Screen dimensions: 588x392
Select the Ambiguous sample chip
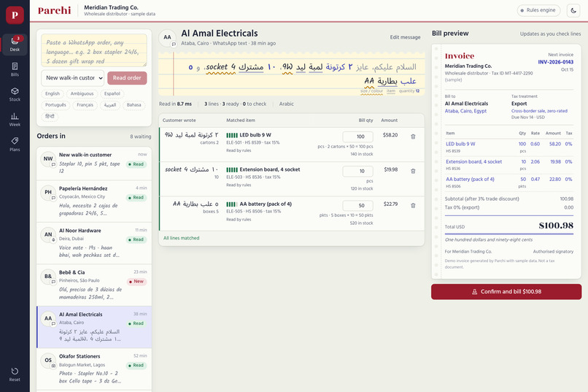coord(82,93)
